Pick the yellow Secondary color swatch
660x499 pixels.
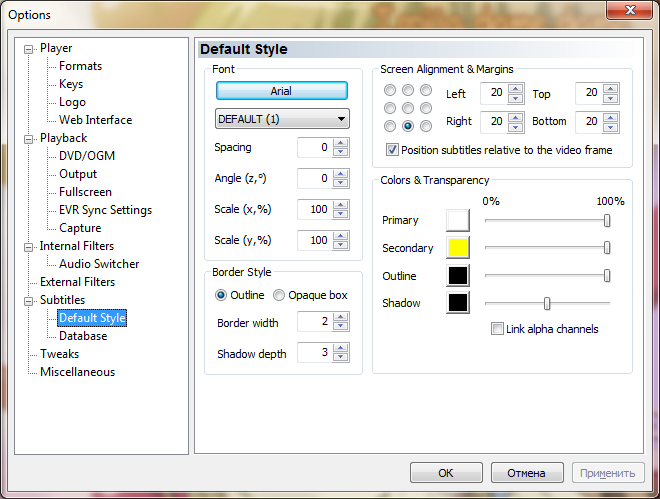coord(458,248)
